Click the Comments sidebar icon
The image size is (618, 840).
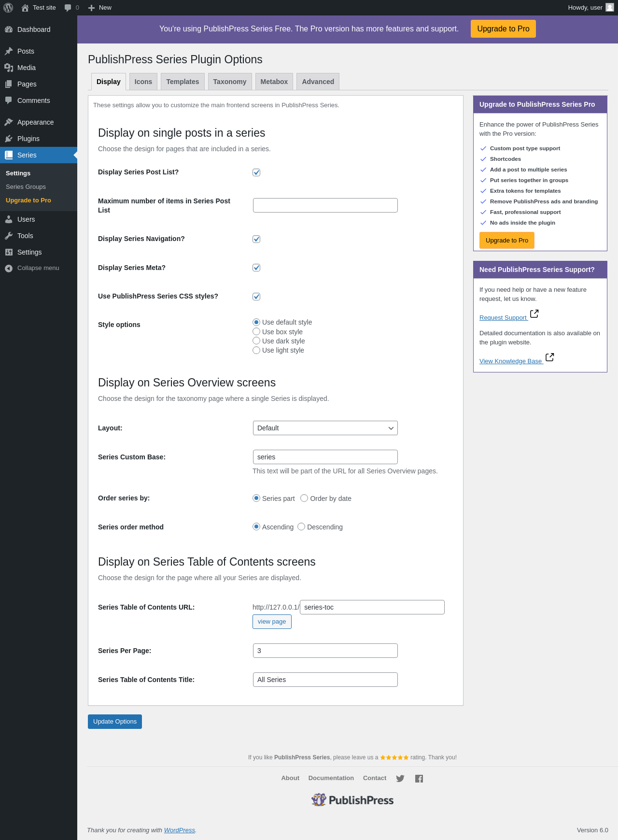point(9,100)
